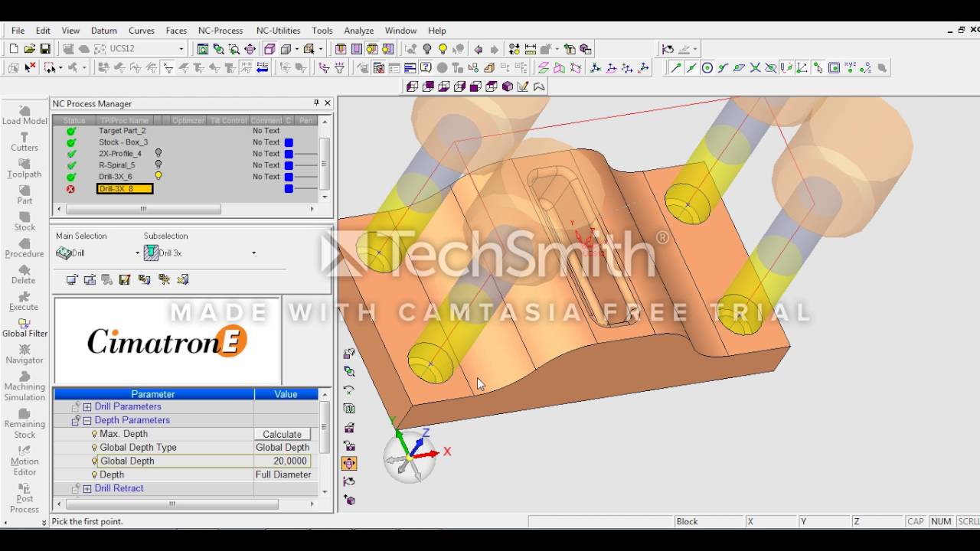Click the pan viewport icon highlighted orange
Image resolution: width=980 pixels, height=551 pixels.
pyautogui.click(x=349, y=463)
